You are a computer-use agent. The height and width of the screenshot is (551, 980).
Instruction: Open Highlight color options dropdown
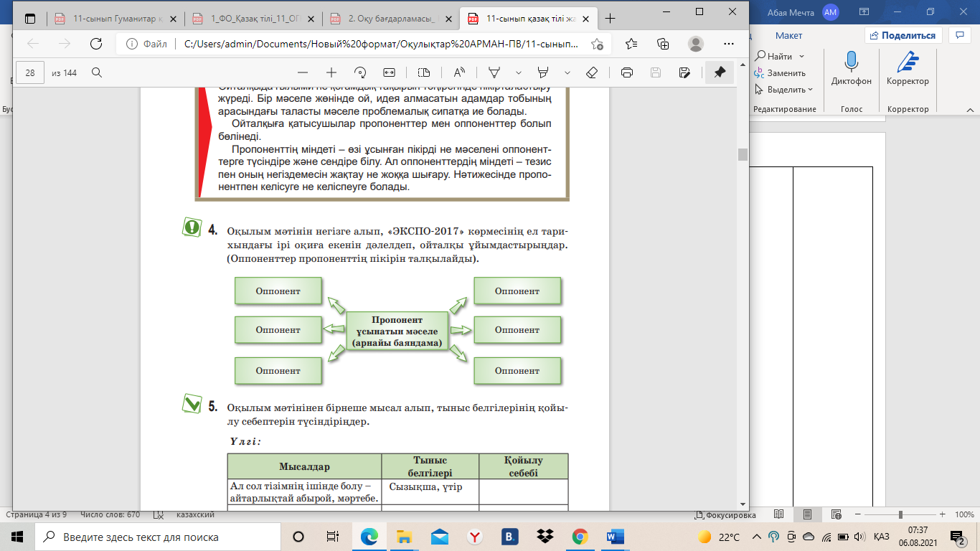pos(567,72)
